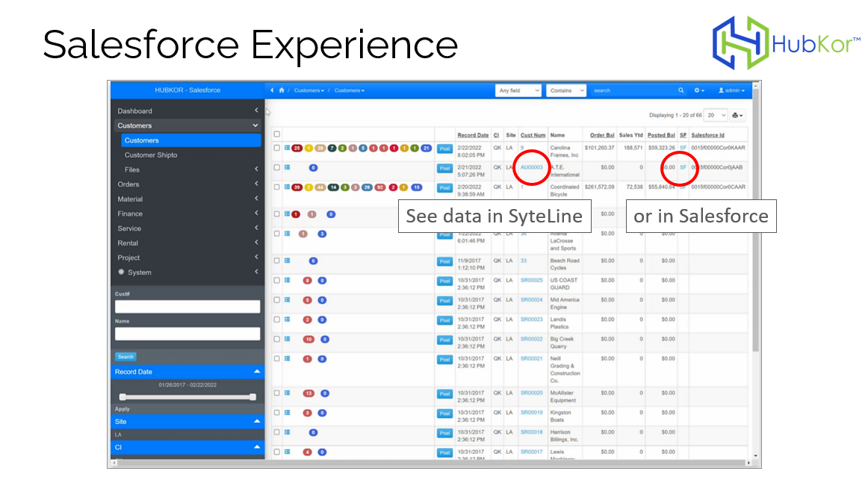The height and width of the screenshot is (489, 868).
Task: Open the Contains filter dropdown
Action: tap(566, 90)
